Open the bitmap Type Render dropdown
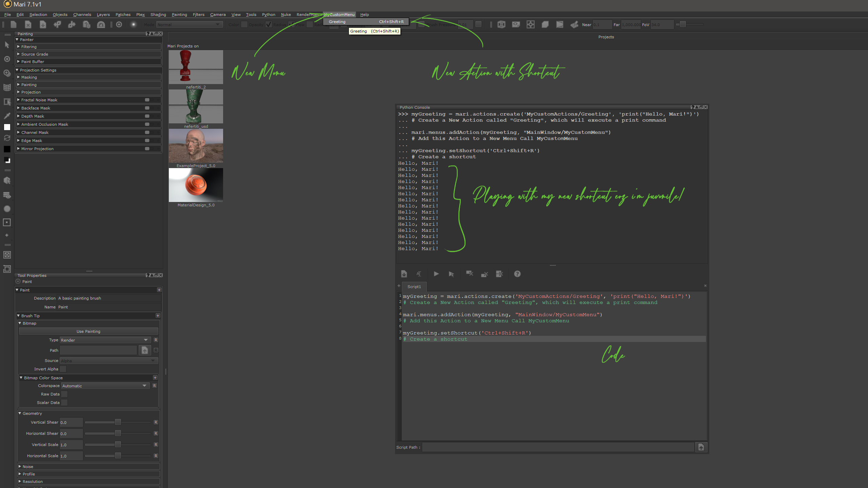 pyautogui.click(x=105, y=340)
